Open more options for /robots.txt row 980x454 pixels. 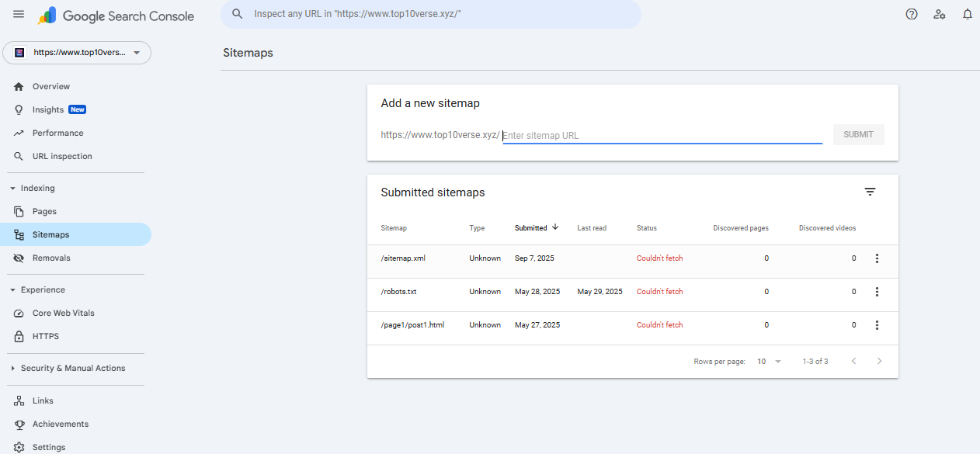[x=877, y=292]
